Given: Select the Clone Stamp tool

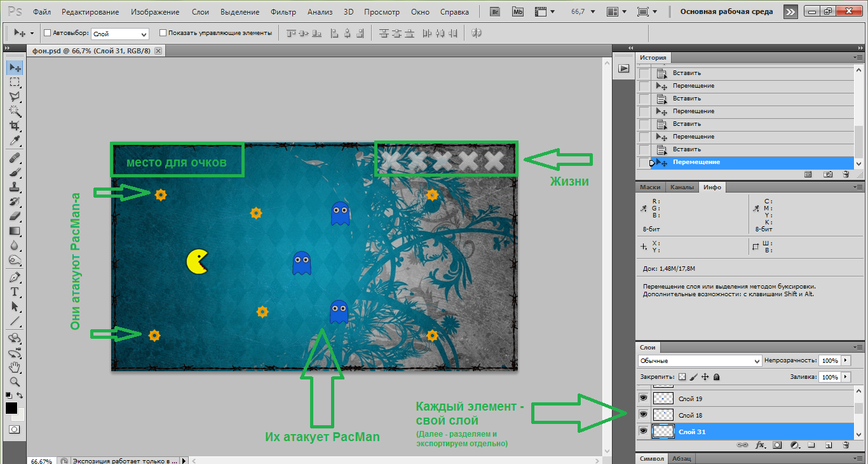Looking at the screenshot, I should 15,186.
